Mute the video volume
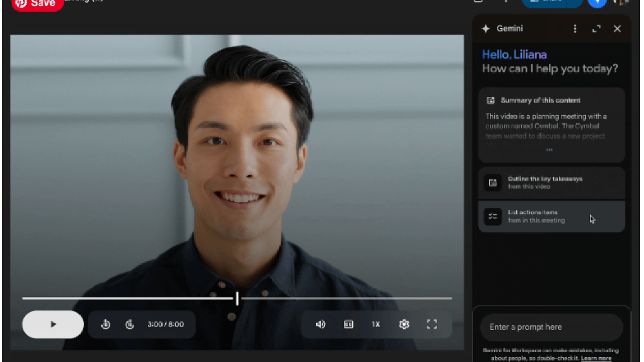644x362 pixels. (x=320, y=324)
